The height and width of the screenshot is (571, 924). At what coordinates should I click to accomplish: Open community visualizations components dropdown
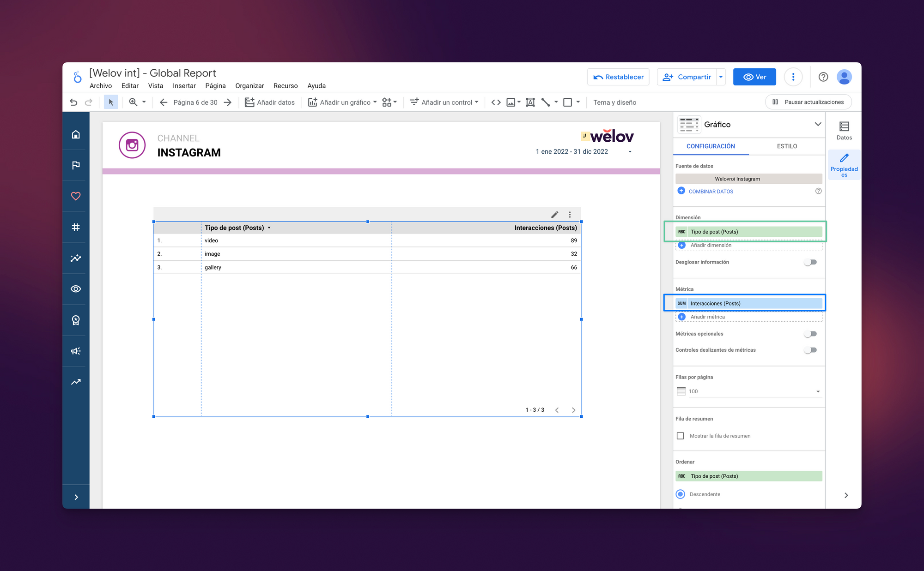[x=389, y=102]
